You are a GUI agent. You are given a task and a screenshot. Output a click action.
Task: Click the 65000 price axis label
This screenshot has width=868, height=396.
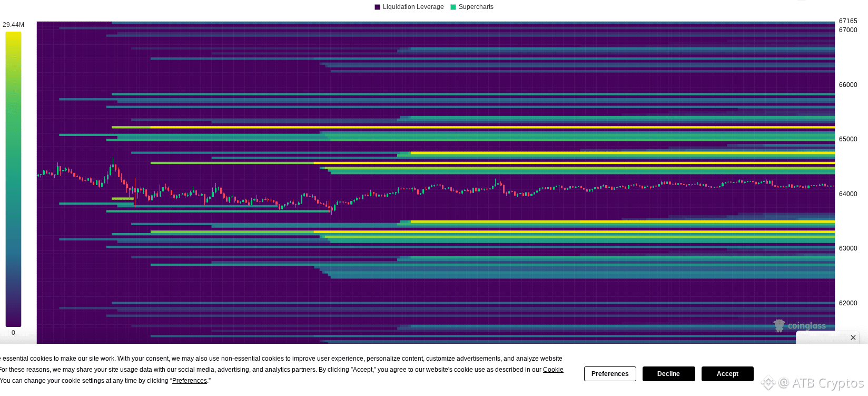tap(848, 139)
